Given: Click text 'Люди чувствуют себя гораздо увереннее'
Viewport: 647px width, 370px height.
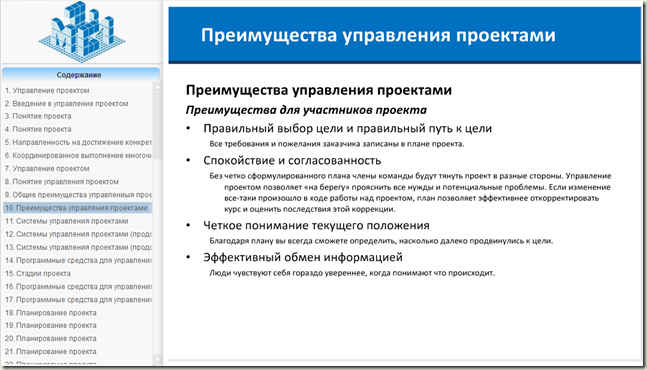Looking at the screenshot, I should (352, 273).
